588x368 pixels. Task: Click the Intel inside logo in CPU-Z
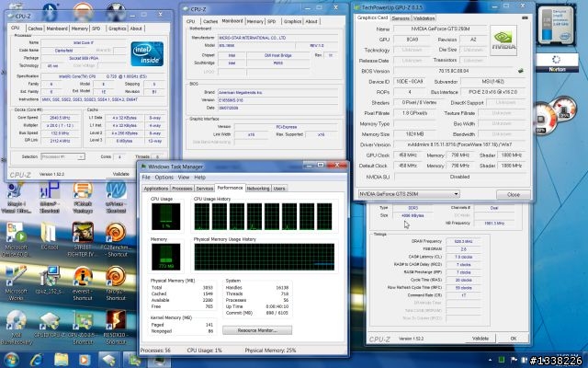tap(147, 53)
